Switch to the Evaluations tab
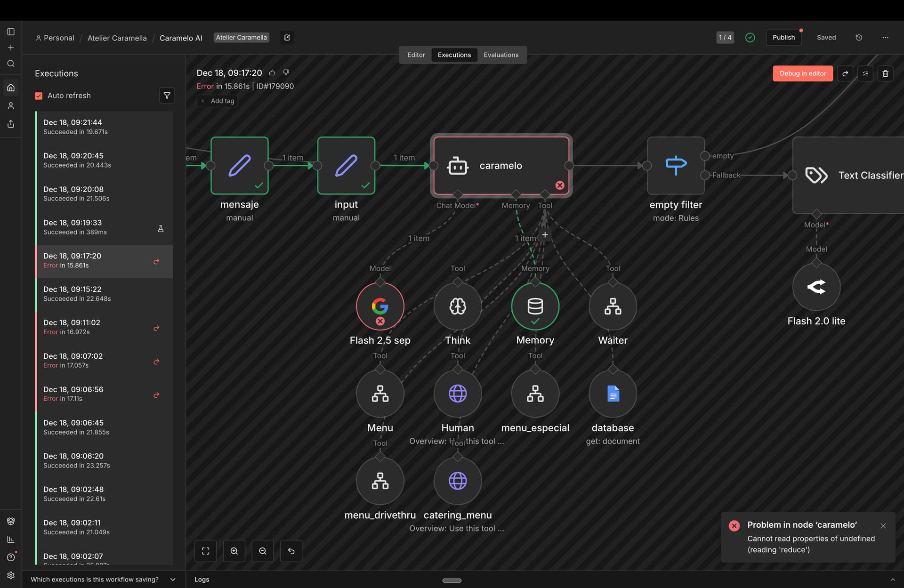 pyautogui.click(x=501, y=55)
